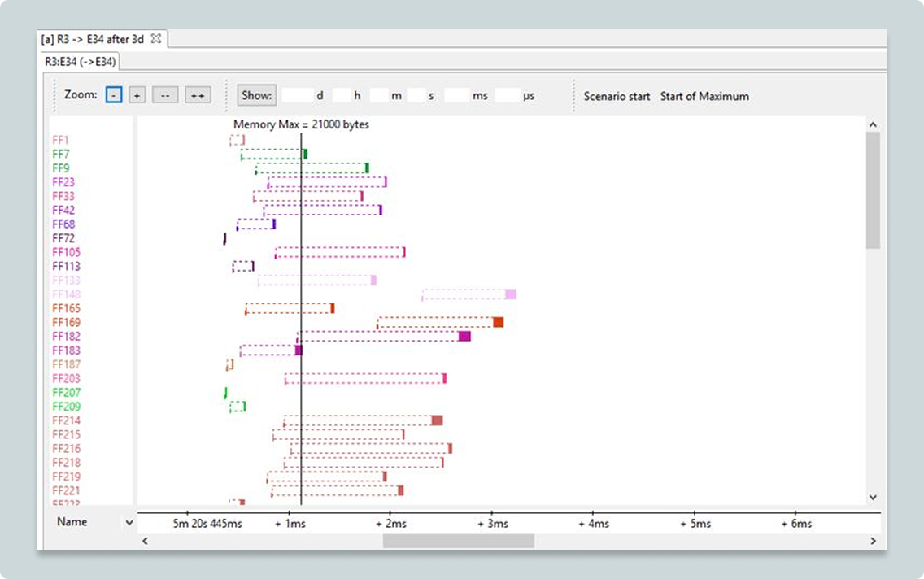Image resolution: width=924 pixels, height=579 pixels.
Task: Select the R3:E34 (->E34) tab
Action: pyautogui.click(x=81, y=61)
